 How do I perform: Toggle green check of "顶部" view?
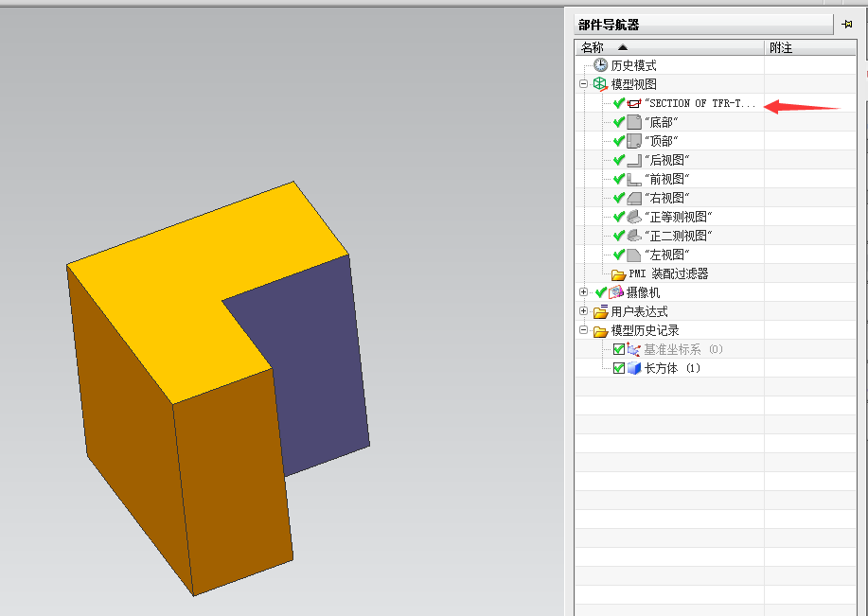pos(619,141)
